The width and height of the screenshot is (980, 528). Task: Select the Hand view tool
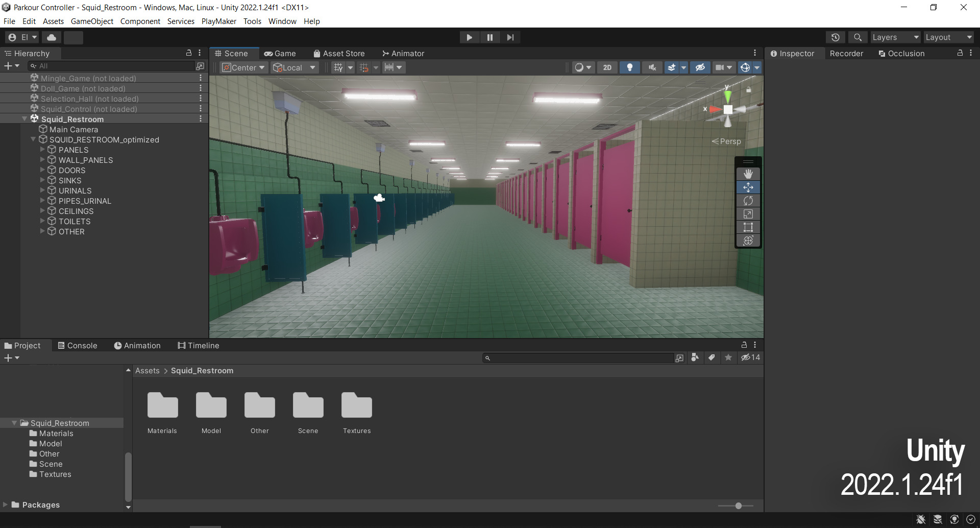click(x=748, y=174)
